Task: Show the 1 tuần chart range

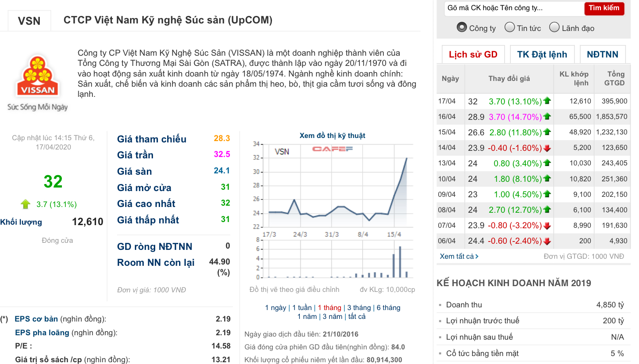Action: click(x=302, y=307)
